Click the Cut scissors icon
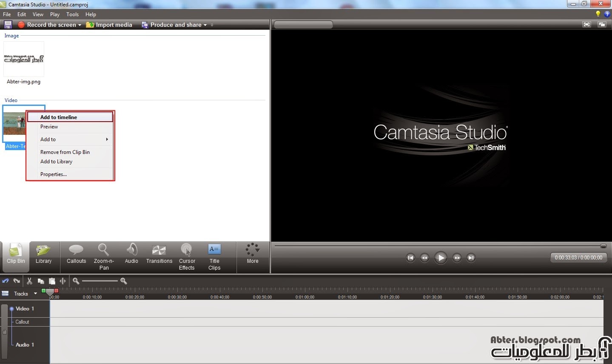The image size is (612, 364). [29, 281]
